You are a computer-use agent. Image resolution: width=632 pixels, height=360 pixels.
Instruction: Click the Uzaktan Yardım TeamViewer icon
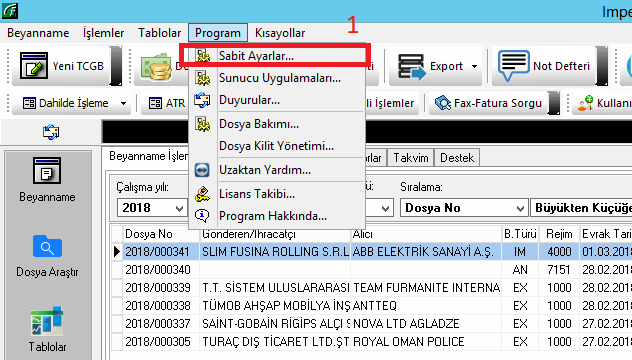coord(202,170)
